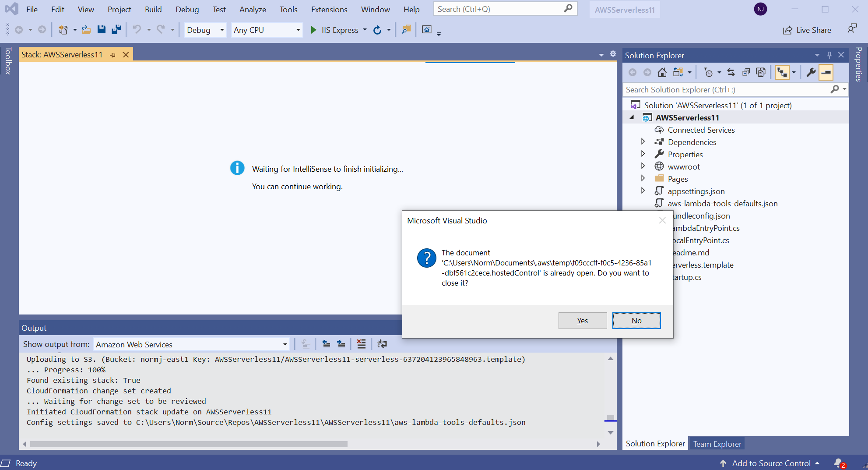
Task: Open the Extensions menu
Action: click(329, 9)
